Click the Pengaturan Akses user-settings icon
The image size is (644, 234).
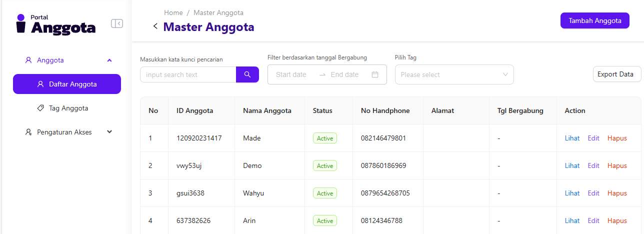pyautogui.click(x=28, y=132)
